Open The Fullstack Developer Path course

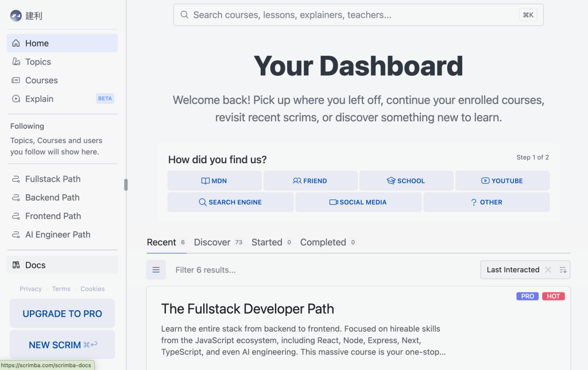[x=247, y=309]
